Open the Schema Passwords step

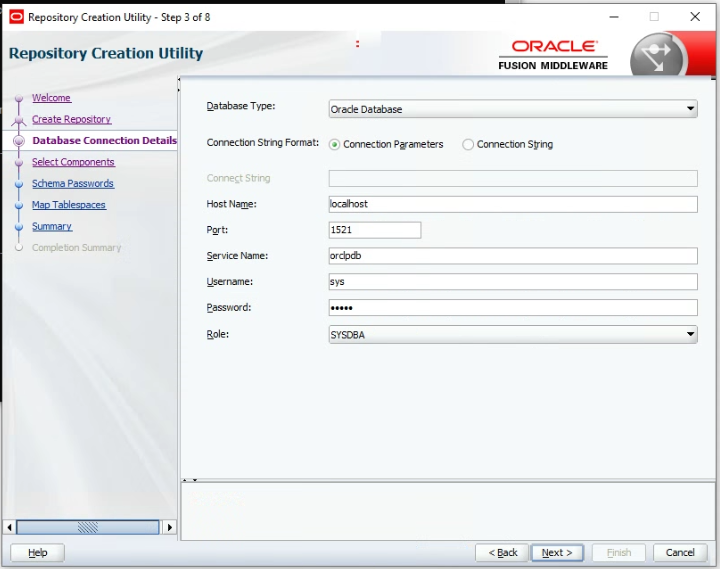click(73, 184)
